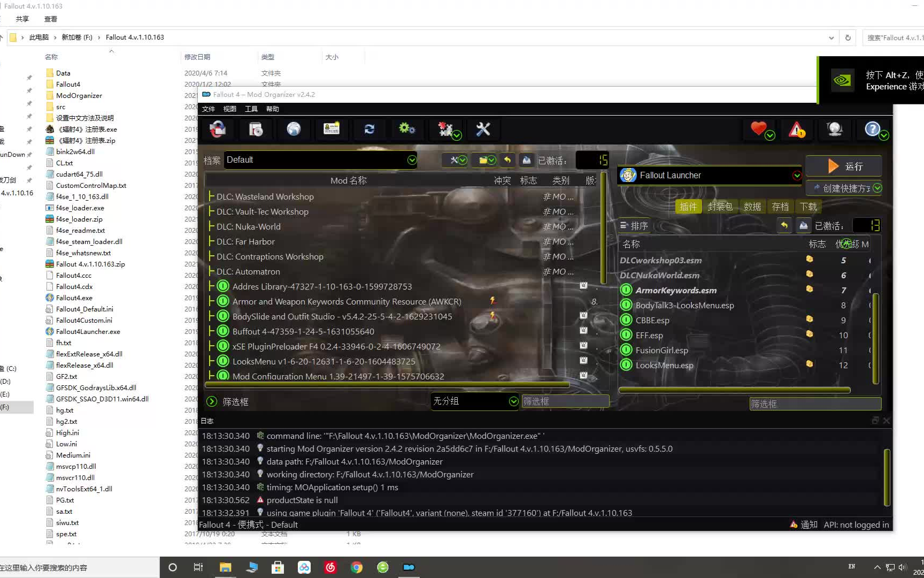Viewport: 924px width, 578px height.
Task: Click the plugin list vertical scrollbar
Action: [875, 338]
